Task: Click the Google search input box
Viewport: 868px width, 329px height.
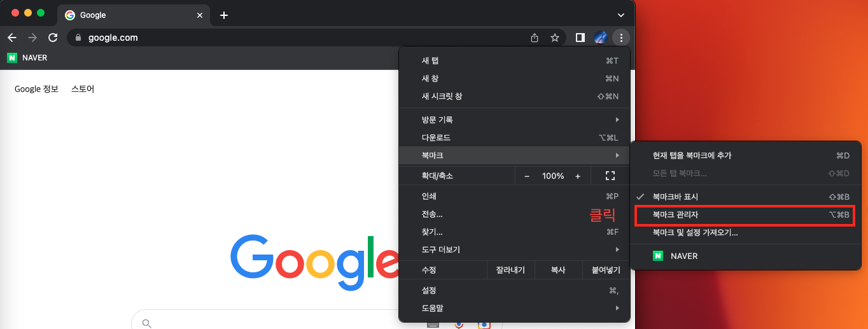Action: pos(316,319)
